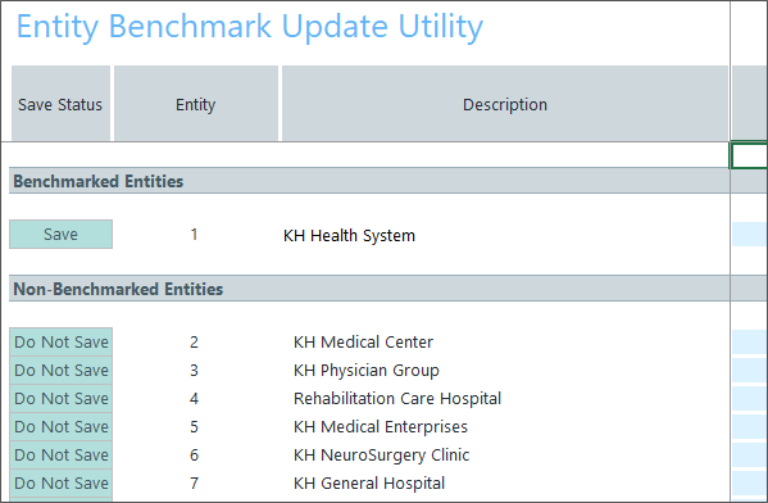Toggle Do Not Save for KH Physician Group
The width and height of the screenshot is (768, 503).
pos(61,370)
